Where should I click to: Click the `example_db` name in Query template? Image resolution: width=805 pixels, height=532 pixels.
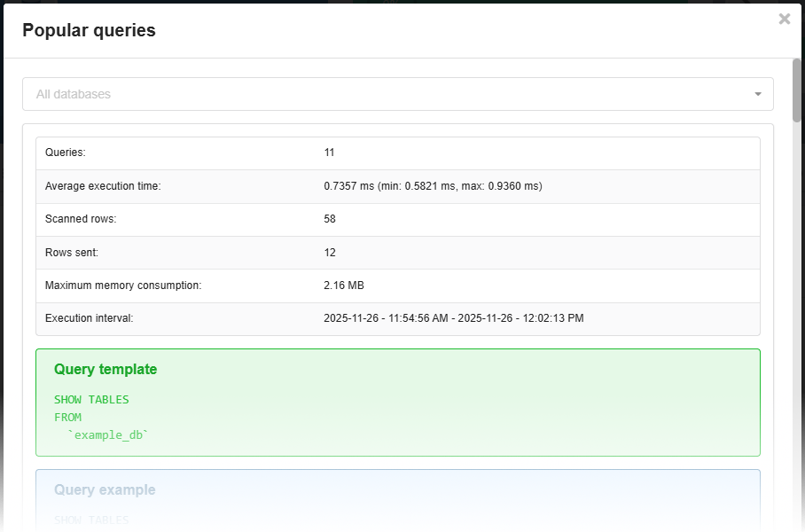point(108,435)
